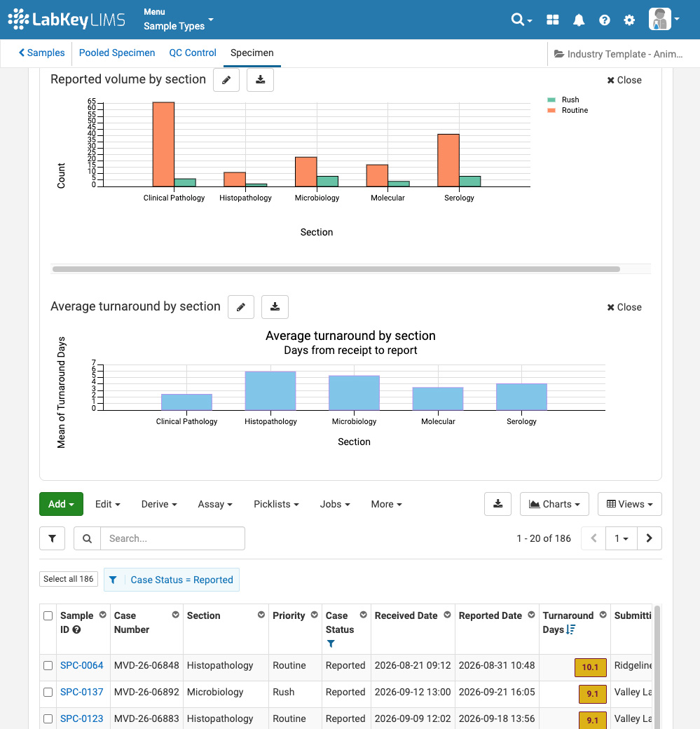
Task: Open the Views dropdown
Action: coord(630,504)
